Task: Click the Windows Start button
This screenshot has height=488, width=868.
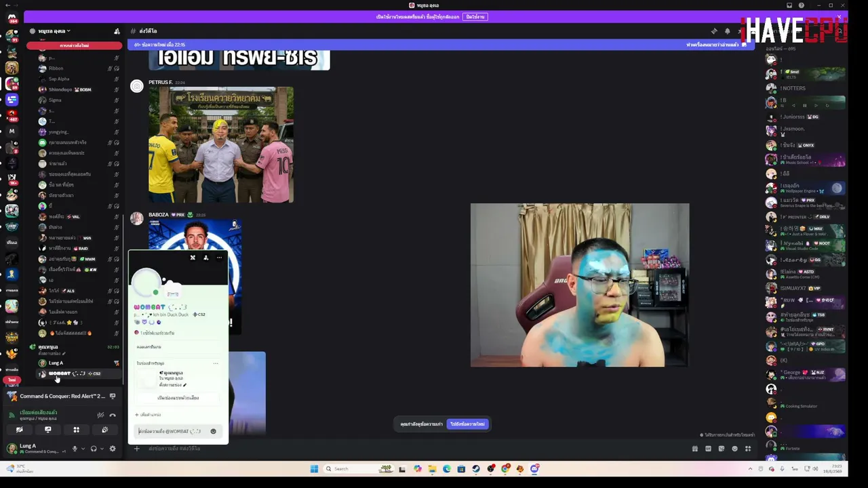Action: pos(314,468)
